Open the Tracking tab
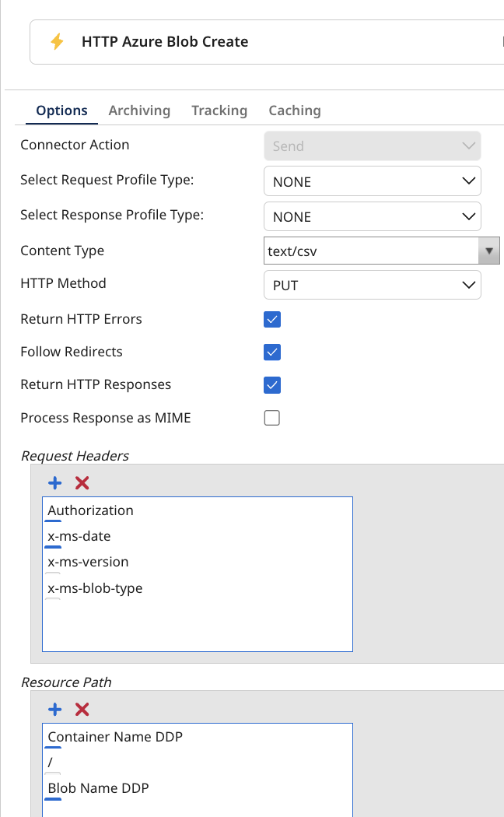This screenshot has width=504, height=817. point(219,110)
